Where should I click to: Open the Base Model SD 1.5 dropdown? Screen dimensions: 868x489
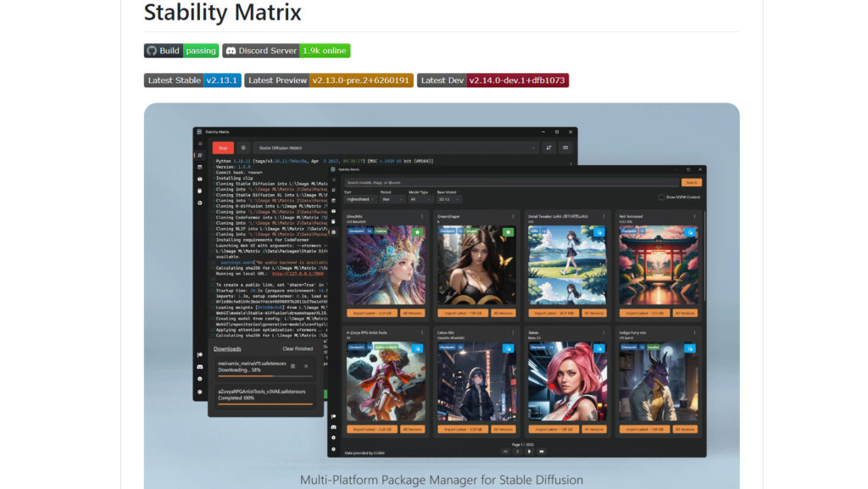point(449,198)
